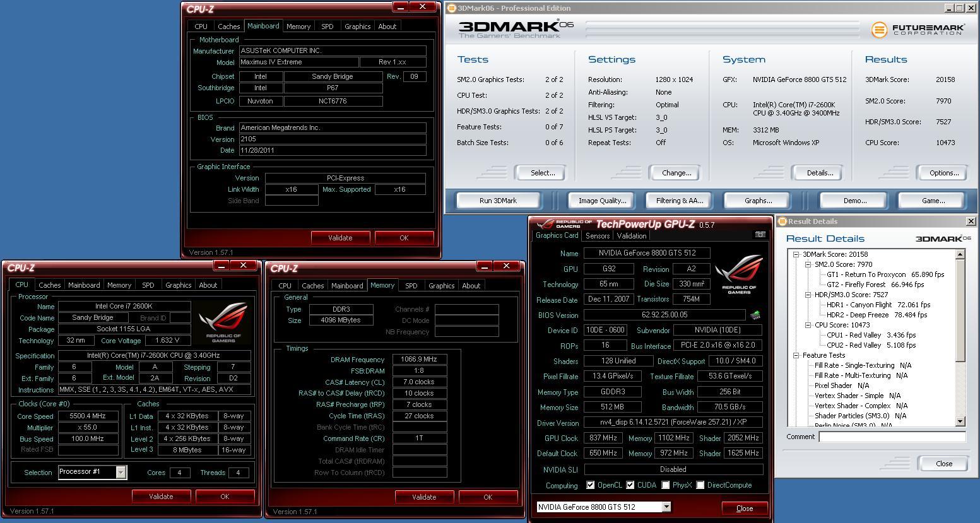The height and width of the screenshot is (523, 980).
Task: Click the 3DMark Score value 20158 under Results
Action: click(945, 79)
